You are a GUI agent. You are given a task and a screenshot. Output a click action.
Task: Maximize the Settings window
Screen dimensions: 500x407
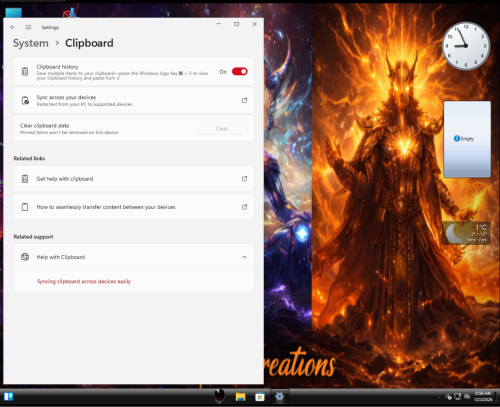tap(237, 24)
